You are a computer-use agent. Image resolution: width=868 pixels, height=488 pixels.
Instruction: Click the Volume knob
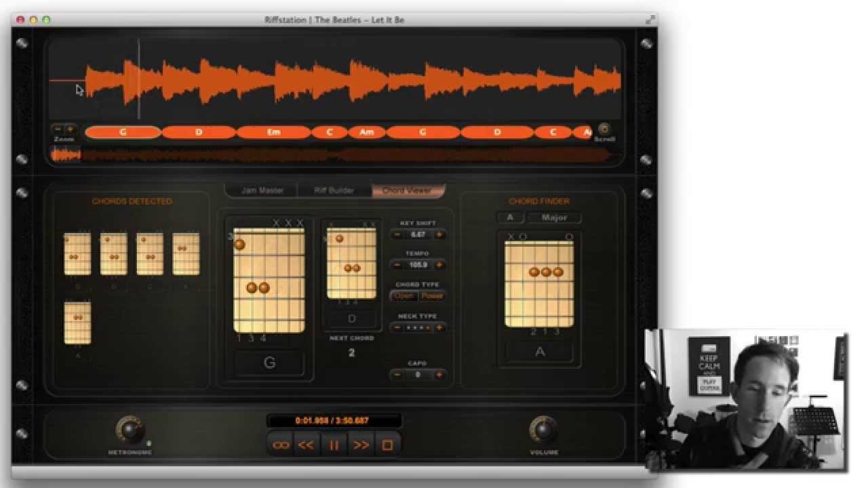pos(543,430)
